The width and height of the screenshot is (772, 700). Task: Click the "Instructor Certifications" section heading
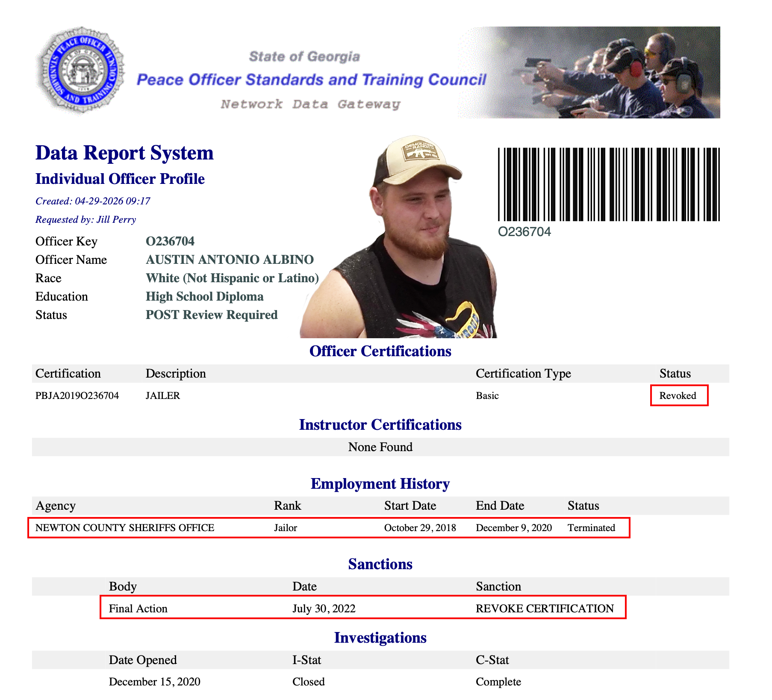[380, 425]
